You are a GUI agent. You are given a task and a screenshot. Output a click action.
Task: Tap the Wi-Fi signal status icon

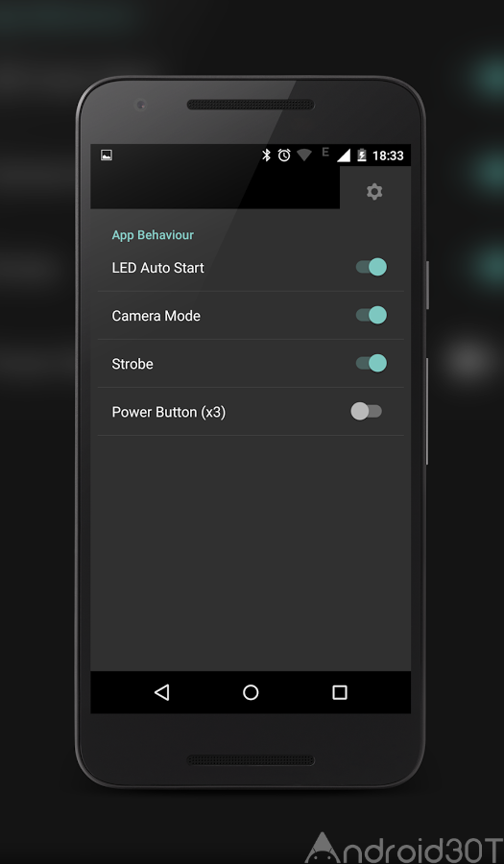(x=304, y=156)
